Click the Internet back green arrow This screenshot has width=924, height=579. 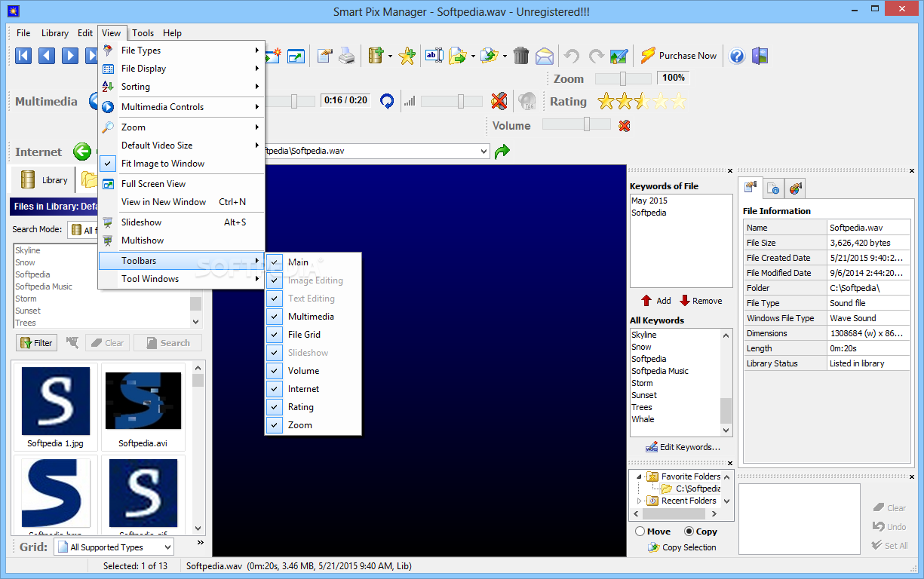point(82,152)
